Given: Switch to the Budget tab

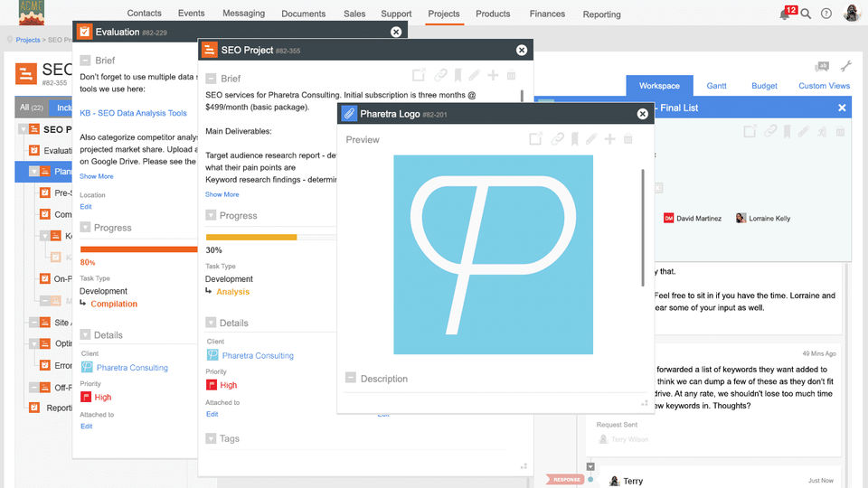Looking at the screenshot, I should pos(764,86).
